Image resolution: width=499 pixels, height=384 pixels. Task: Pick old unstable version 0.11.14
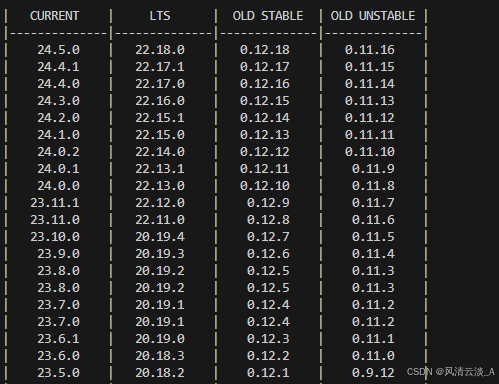[x=370, y=84]
